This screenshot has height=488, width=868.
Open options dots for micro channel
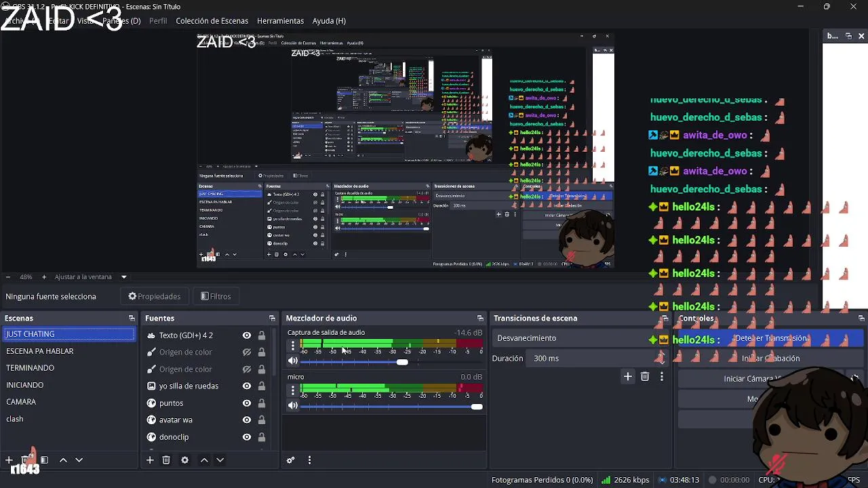293,390
